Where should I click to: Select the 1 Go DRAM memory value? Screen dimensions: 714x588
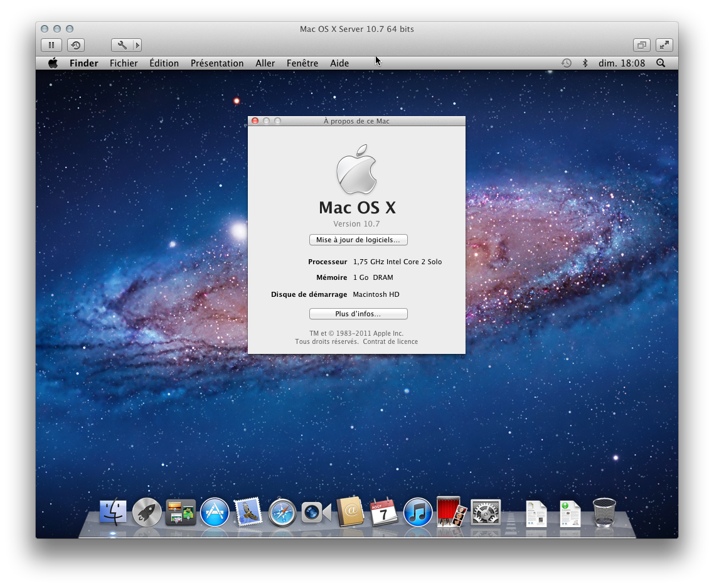[373, 277]
